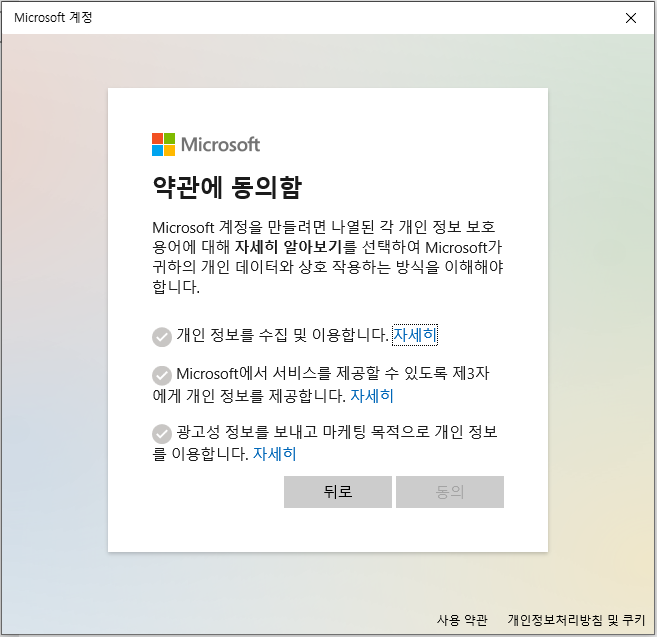Open 자세히 link for 제3자 제공
This screenshot has width=657, height=637.
pyautogui.click(x=372, y=396)
